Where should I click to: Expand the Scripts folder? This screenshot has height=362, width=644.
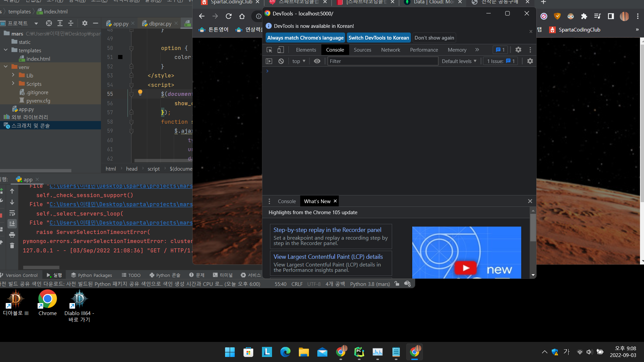pyautogui.click(x=13, y=84)
